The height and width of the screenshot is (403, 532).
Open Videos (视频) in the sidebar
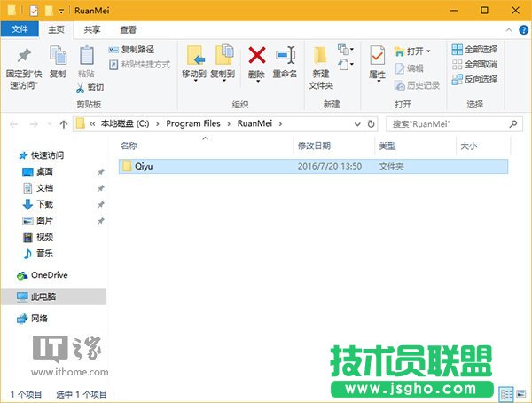[x=37, y=237]
